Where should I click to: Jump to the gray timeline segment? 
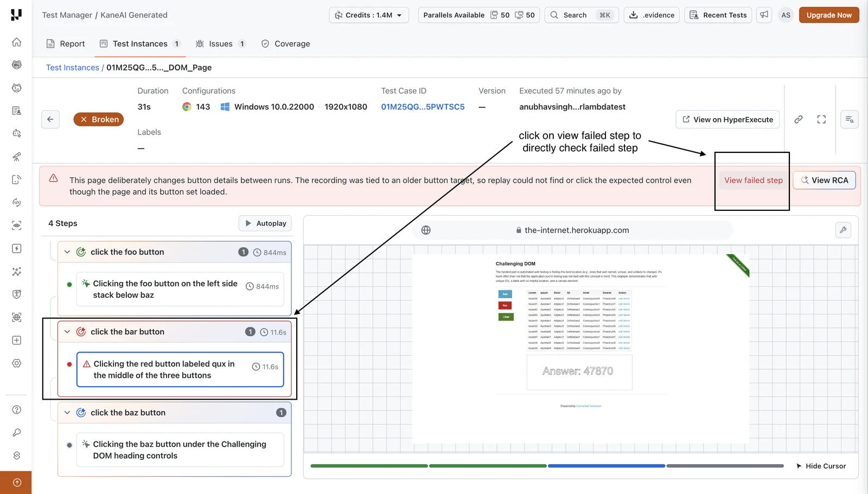(725, 466)
